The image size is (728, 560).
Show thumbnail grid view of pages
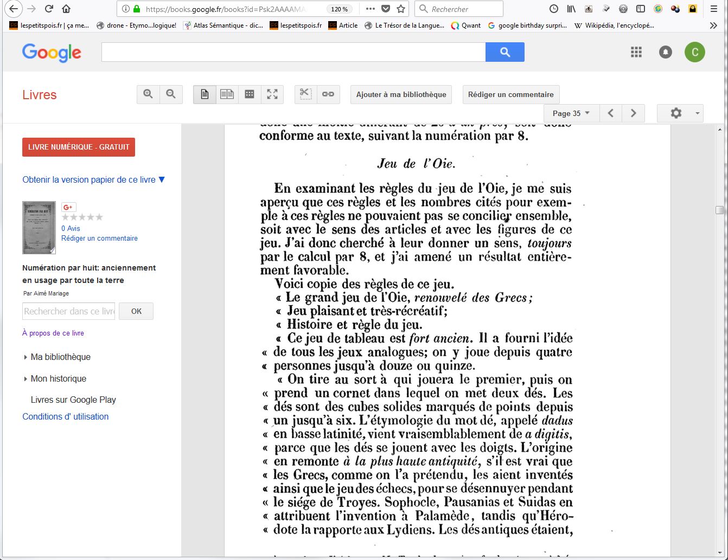tap(250, 94)
